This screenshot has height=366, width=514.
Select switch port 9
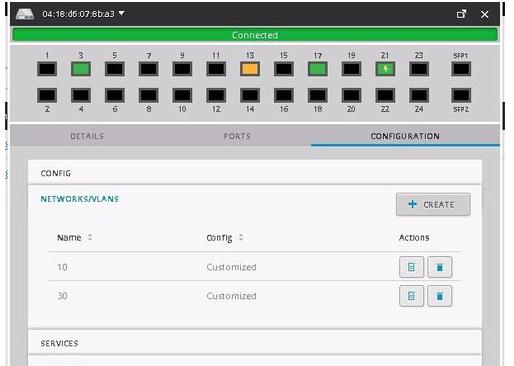click(x=182, y=69)
